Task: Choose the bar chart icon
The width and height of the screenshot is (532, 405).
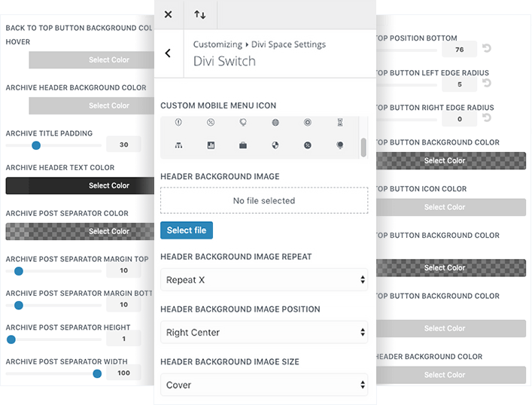Action: 211,145
